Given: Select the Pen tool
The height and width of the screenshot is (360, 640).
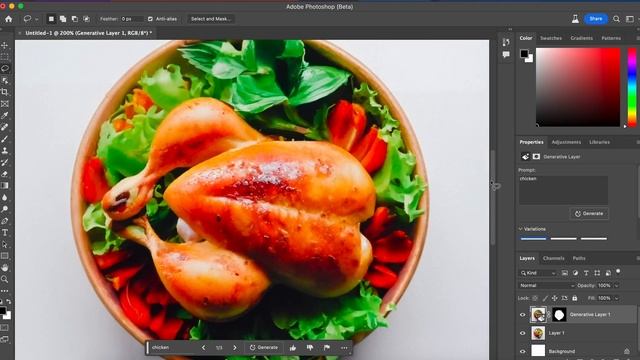Looking at the screenshot, I should click(x=5, y=221).
